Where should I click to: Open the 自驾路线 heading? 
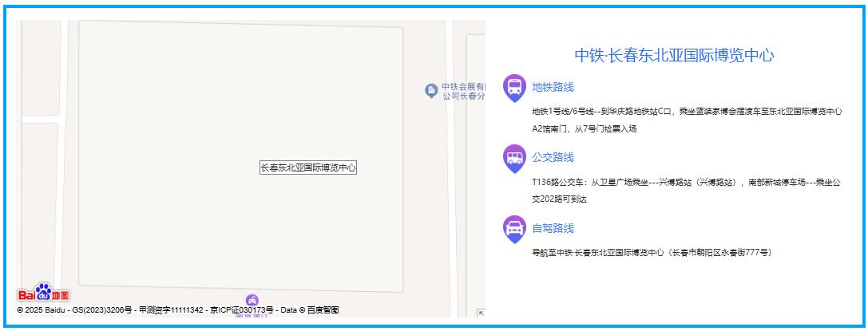pos(553,228)
